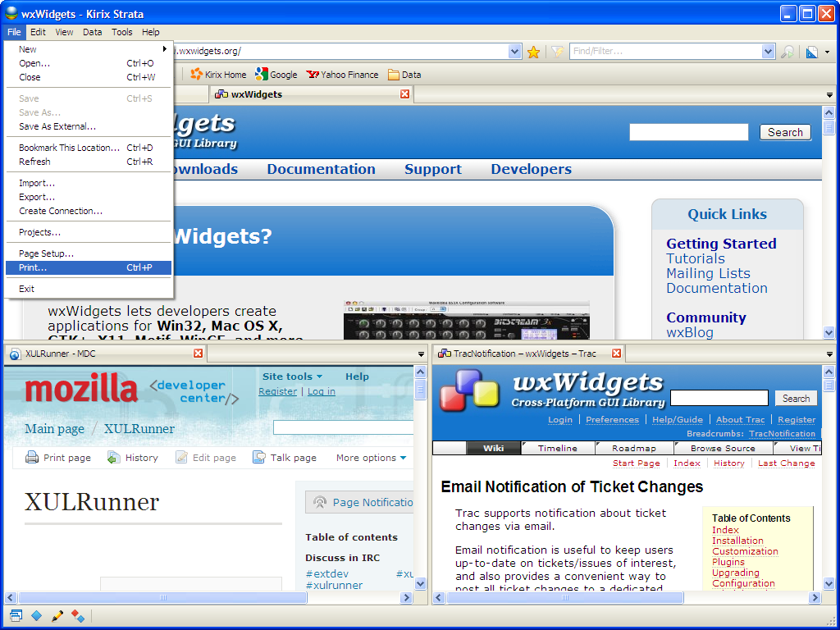Click the Talk page icon on Mozilla page
This screenshot has width=840, height=630.
[x=259, y=458]
